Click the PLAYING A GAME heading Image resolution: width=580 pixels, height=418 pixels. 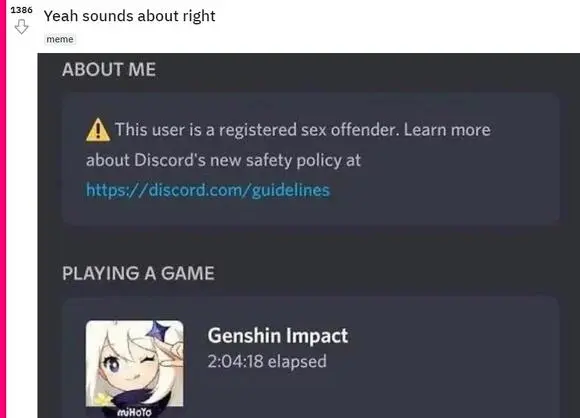(138, 273)
